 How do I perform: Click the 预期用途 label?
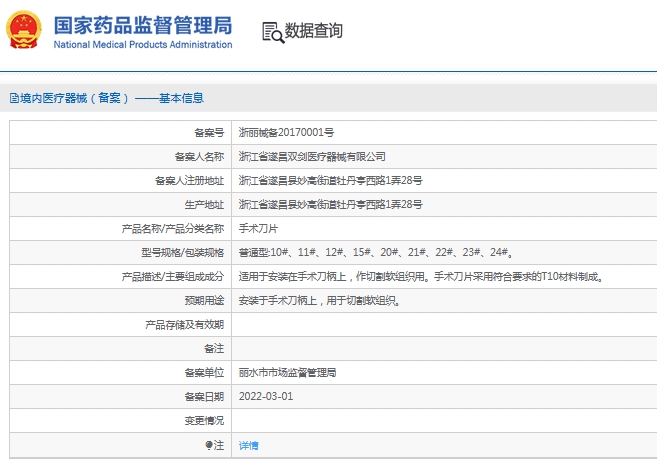pos(204,300)
